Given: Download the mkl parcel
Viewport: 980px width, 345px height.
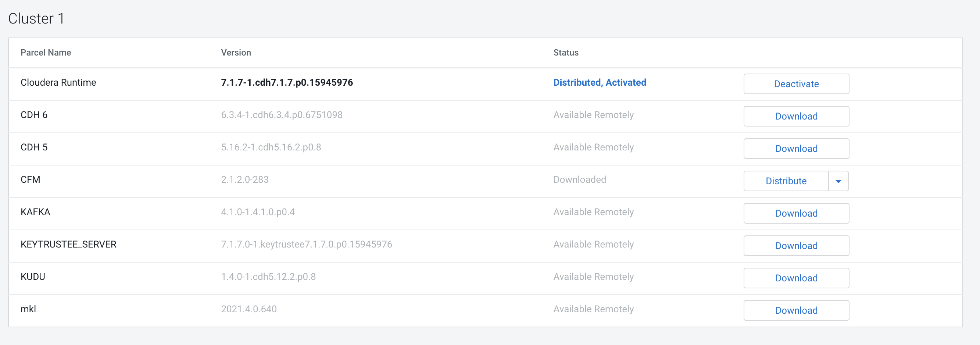Looking at the screenshot, I should coord(796,310).
